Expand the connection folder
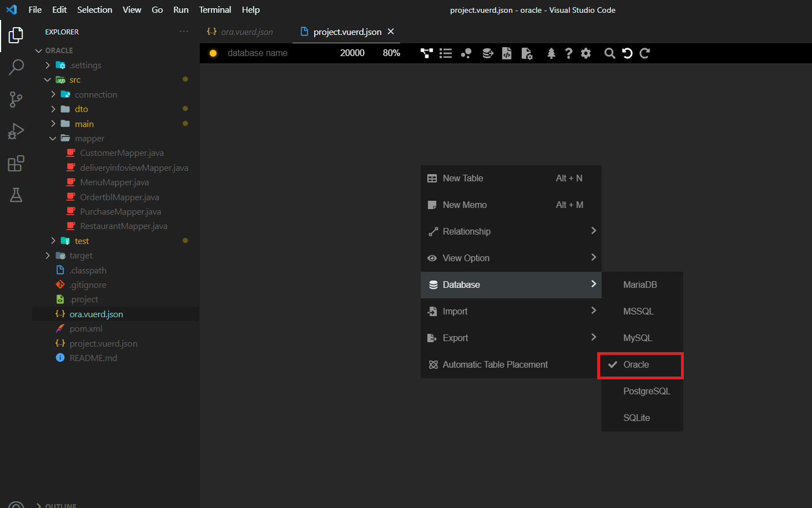Screen dimensions: 812x508 [x=115, y=95]
